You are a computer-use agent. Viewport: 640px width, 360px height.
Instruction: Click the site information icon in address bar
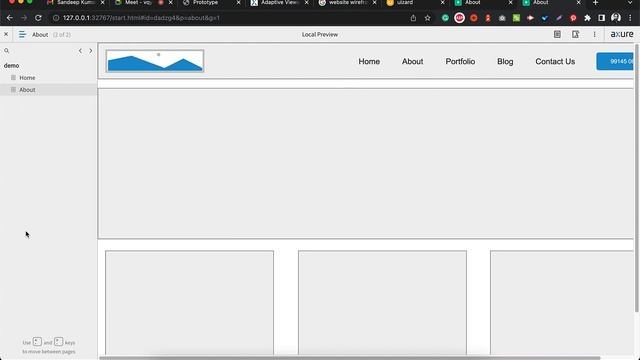56,18
